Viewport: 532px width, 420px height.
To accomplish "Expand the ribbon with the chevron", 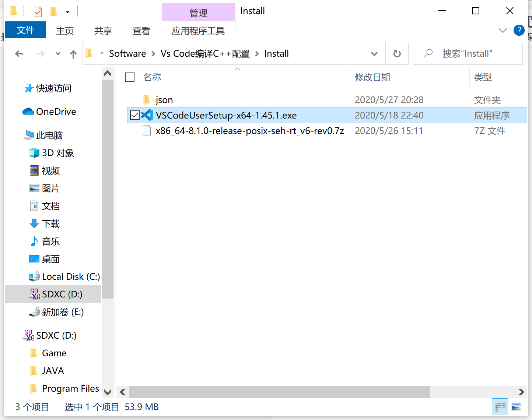I will coord(503,30).
